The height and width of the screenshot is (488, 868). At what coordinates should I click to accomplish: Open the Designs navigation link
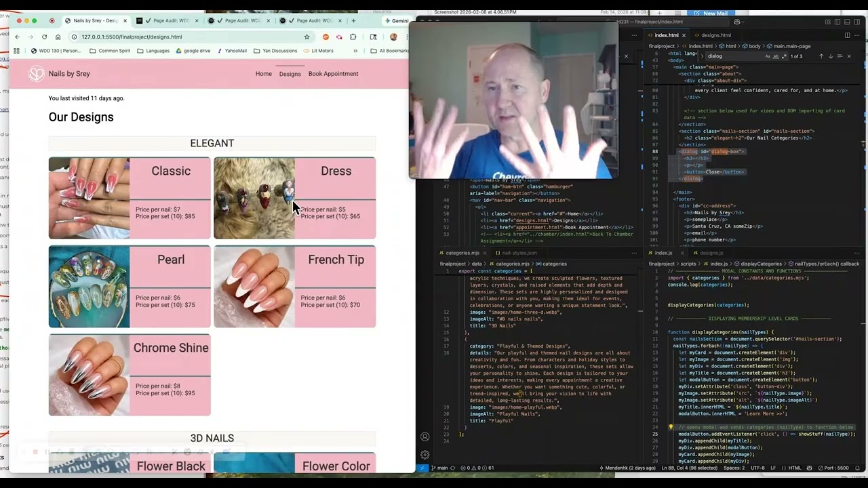290,74
